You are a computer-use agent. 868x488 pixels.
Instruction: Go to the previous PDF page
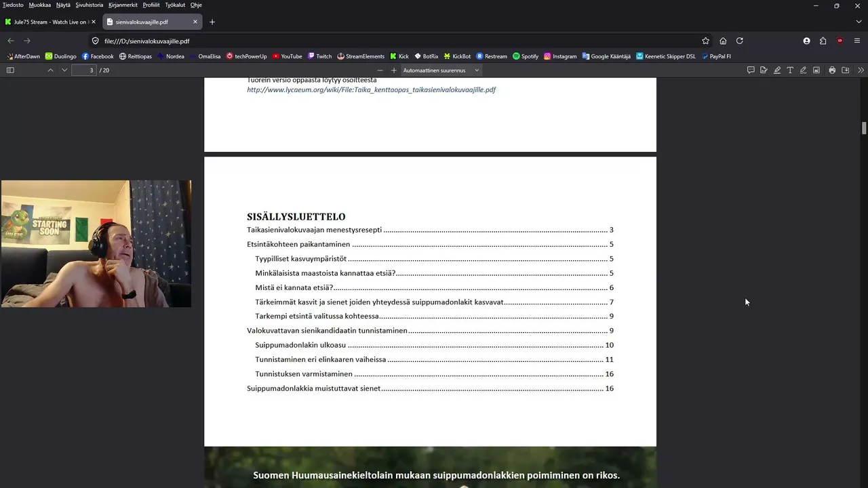pyautogui.click(x=50, y=70)
